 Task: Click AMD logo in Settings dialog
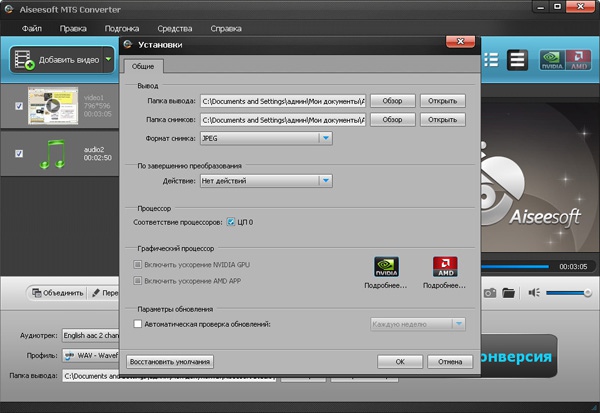click(x=445, y=266)
